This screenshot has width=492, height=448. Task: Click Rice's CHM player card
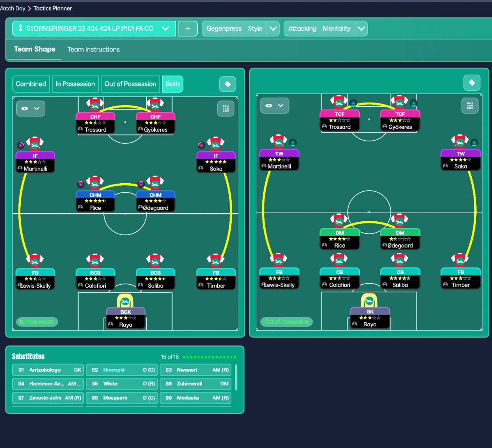95,201
